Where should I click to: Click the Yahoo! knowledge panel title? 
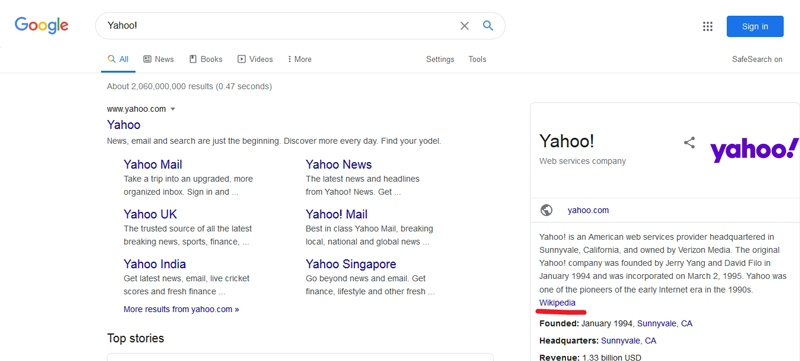tap(566, 141)
